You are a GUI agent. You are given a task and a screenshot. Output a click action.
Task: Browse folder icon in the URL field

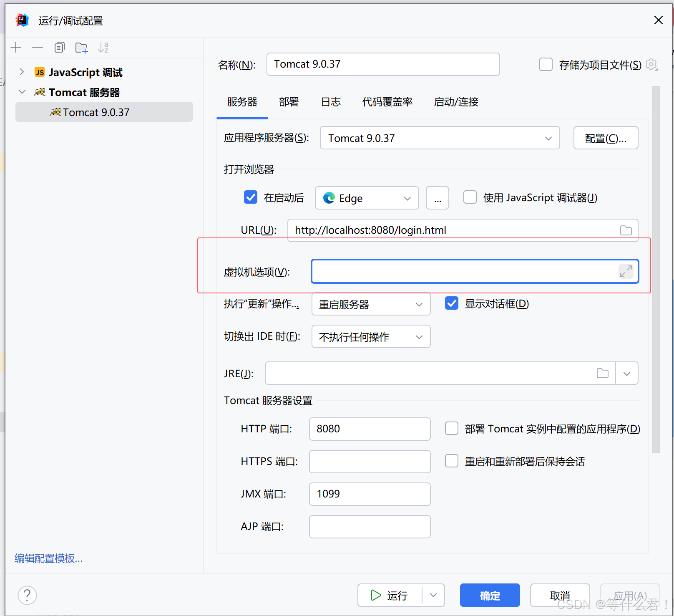pyautogui.click(x=626, y=230)
